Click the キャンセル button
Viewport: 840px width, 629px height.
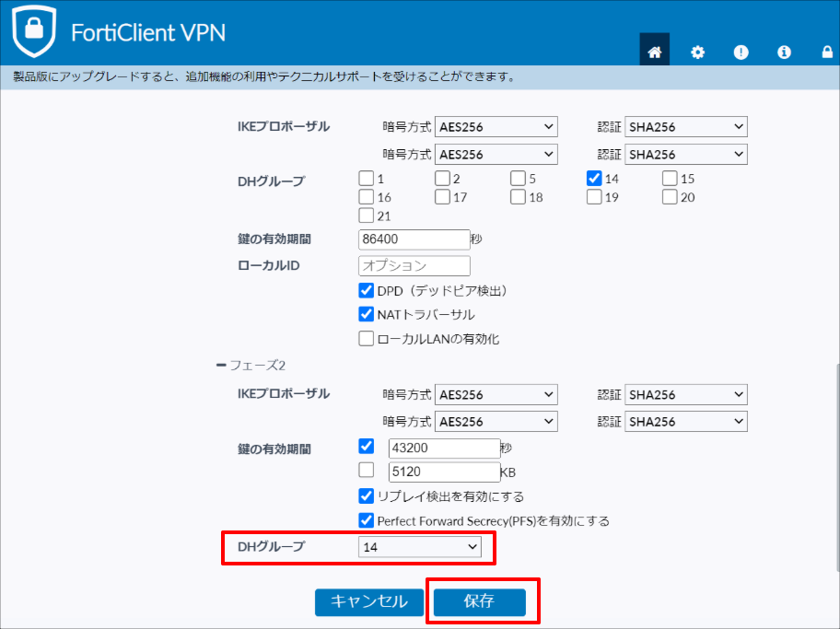tap(369, 601)
